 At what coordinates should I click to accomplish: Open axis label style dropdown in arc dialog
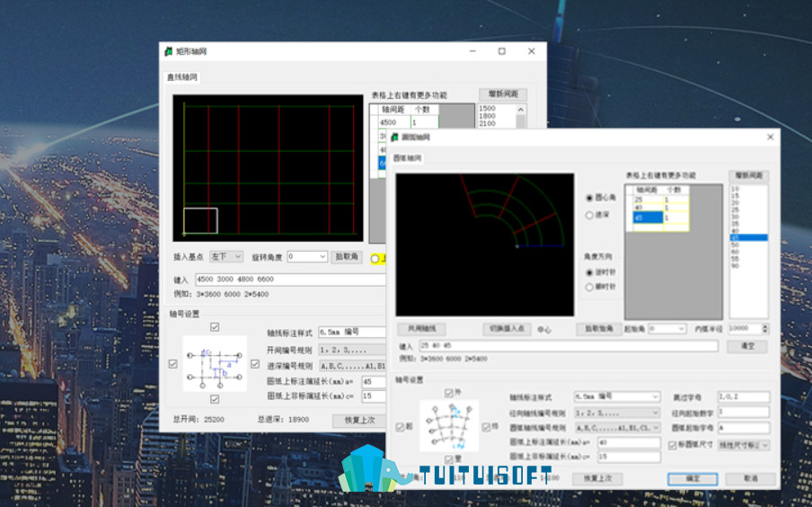point(617,396)
